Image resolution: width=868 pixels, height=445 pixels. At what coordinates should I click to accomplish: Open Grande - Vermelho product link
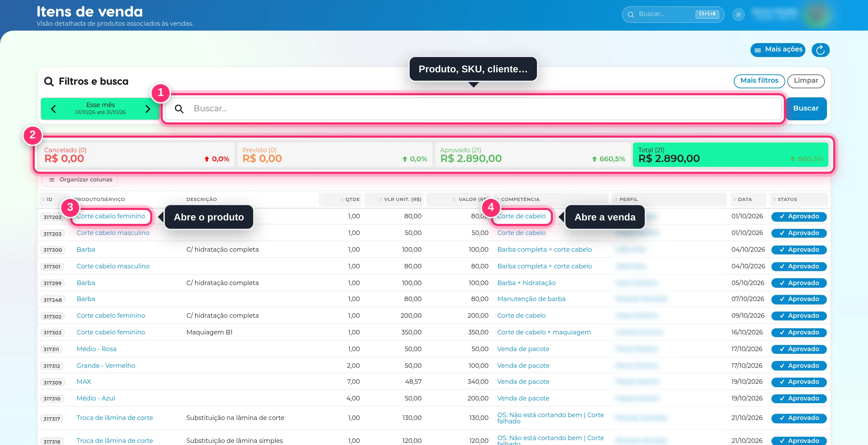coord(106,366)
